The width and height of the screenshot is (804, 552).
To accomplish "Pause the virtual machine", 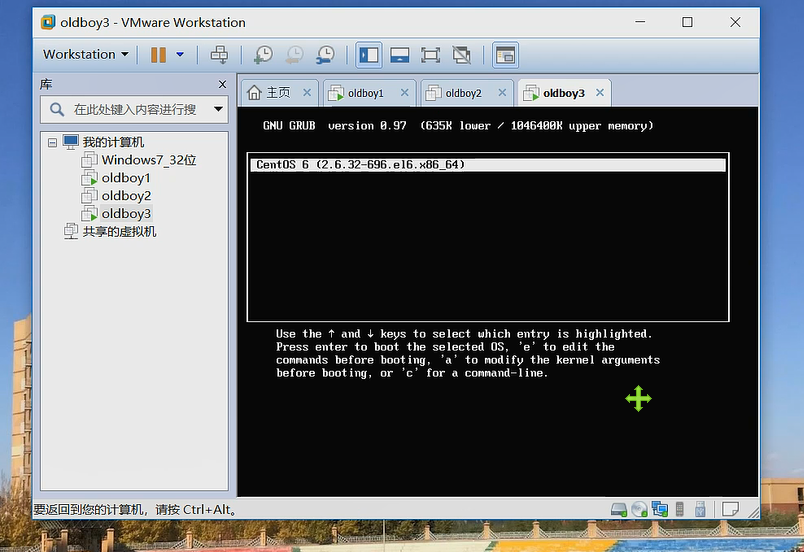I will tap(158, 54).
